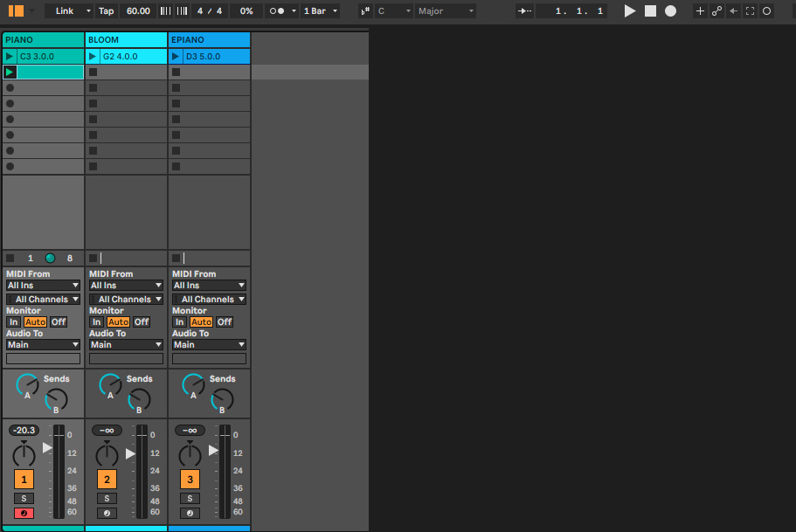This screenshot has width=796, height=532.
Task: Open PIANO's MIDI From All Ins dropdown
Action: click(43, 286)
